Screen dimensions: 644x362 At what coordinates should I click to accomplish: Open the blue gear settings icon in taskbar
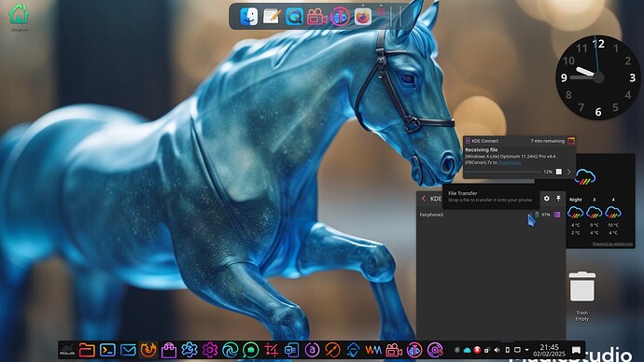[x=189, y=350]
